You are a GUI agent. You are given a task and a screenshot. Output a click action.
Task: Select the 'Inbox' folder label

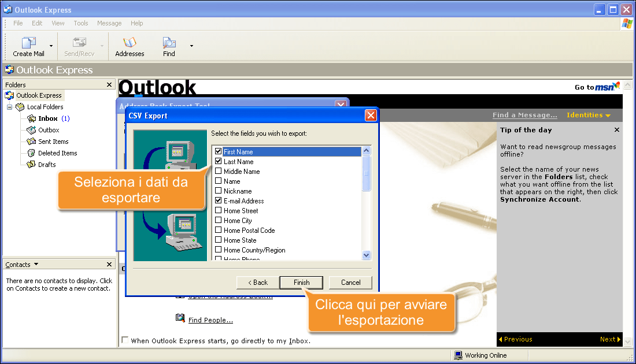pyautogui.click(x=48, y=118)
